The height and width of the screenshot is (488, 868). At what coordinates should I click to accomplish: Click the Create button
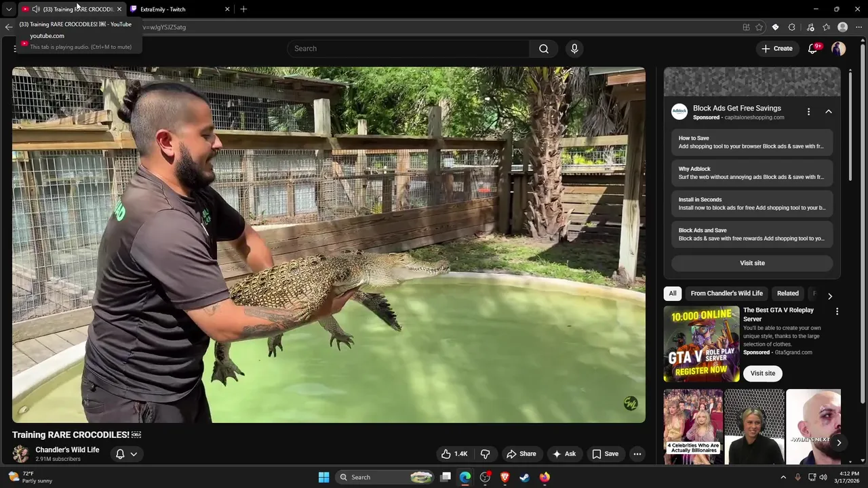[x=777, y=48]
